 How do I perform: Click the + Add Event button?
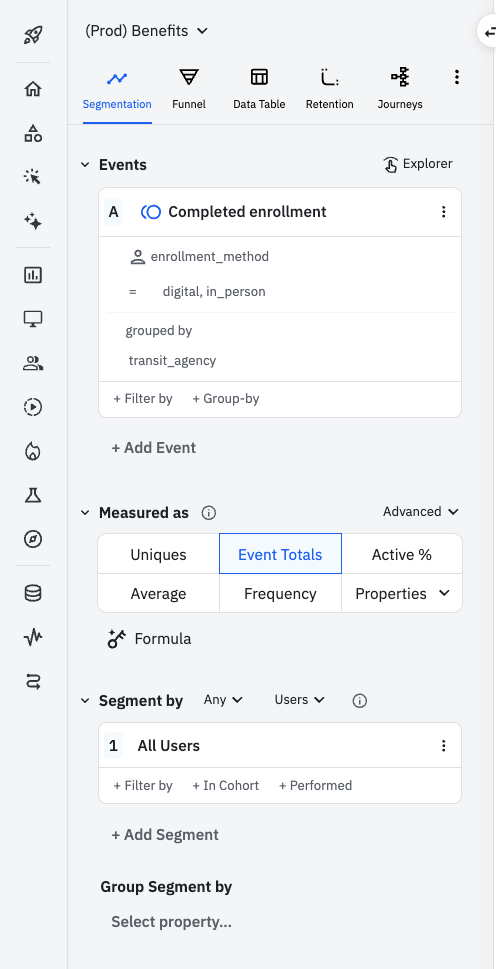[154, 447]
